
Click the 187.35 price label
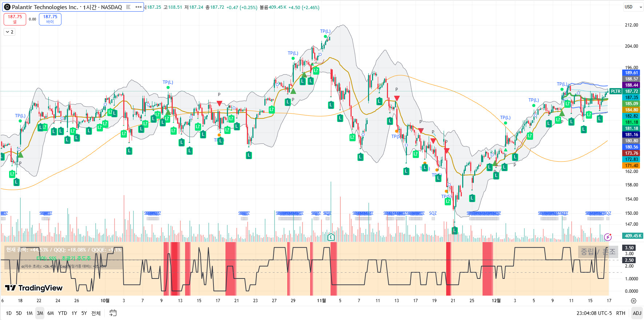pos(632,98)
